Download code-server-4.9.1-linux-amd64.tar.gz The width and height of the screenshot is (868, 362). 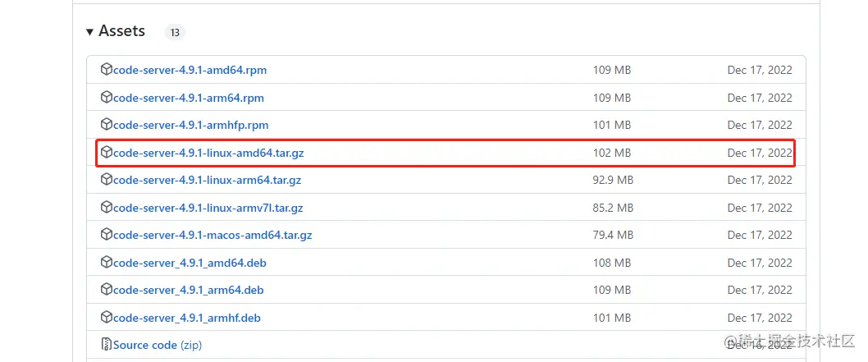coord(208,153)
